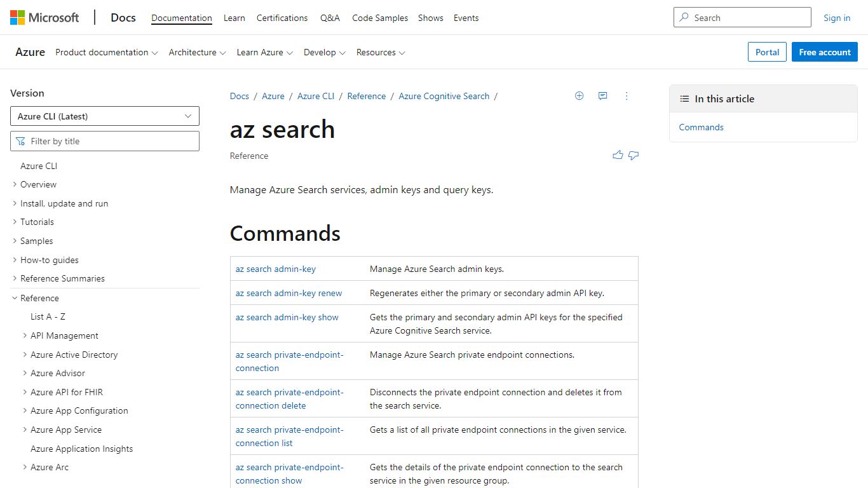Screen dimensions: 868x488
Task: Open the Develop dropdown
Action: pos(324,52)
